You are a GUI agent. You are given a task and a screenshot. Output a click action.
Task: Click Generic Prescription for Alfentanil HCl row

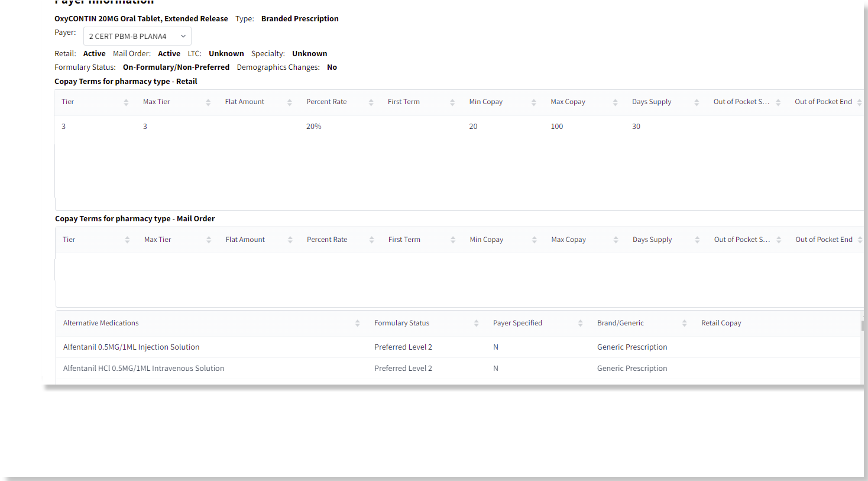point(632,369)
